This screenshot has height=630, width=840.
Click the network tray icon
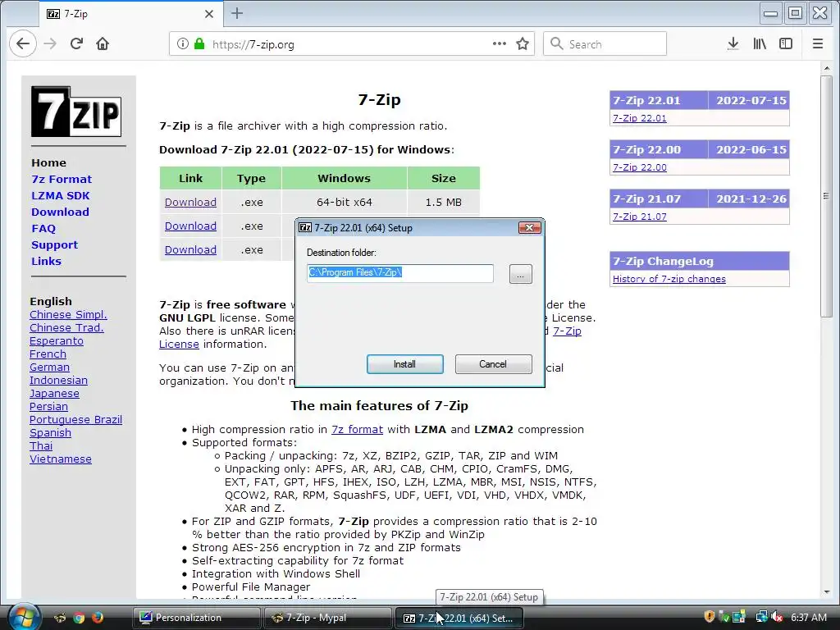pos(761,617)
